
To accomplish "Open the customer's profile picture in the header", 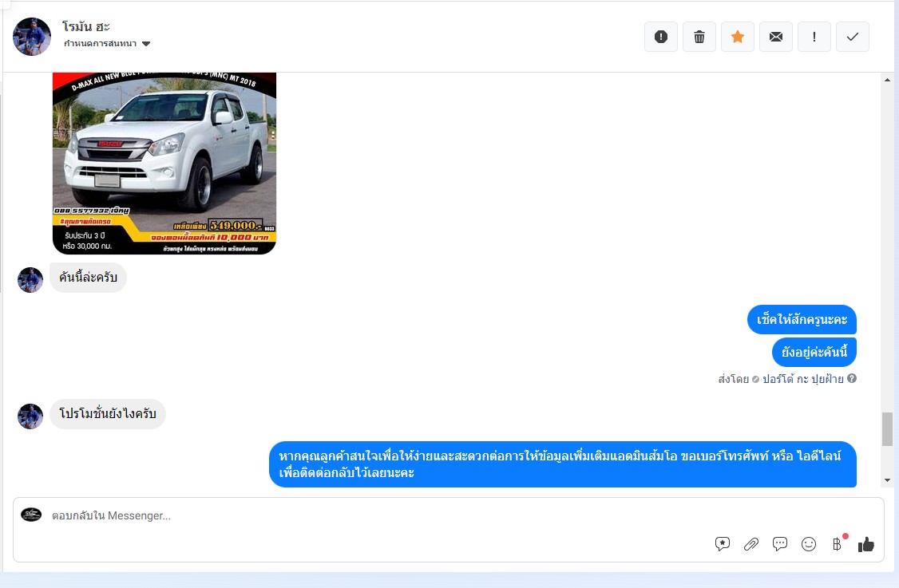I will (x=31, y=36).
